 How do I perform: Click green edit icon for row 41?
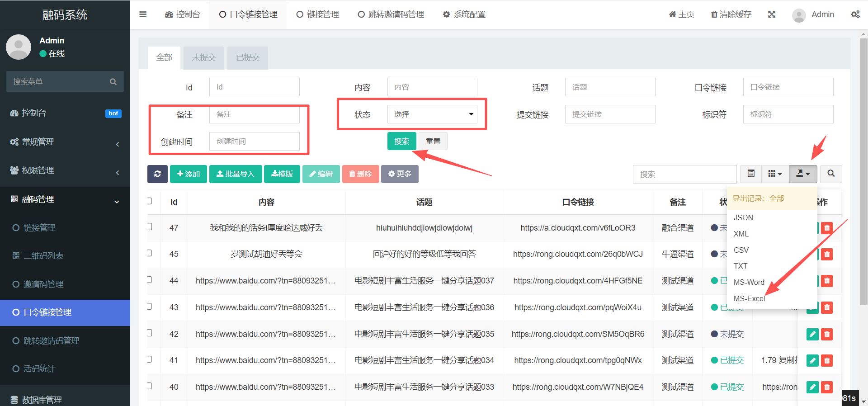coord(812,361)
